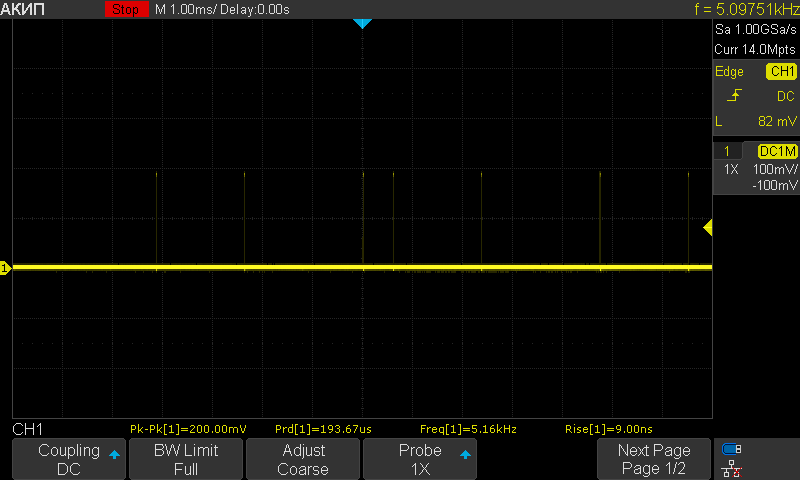This screenshot has height=480, width=800.
Task: Click the Freq[1]=5.16kHz measurement
Action: [468, 429]
